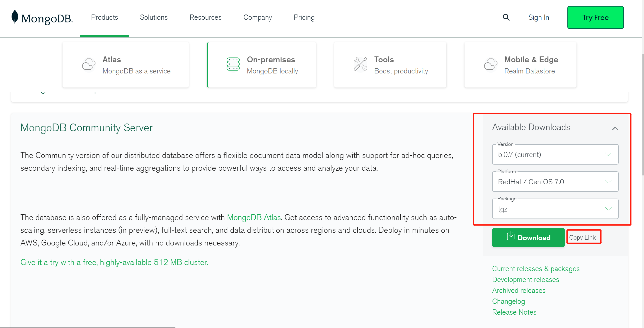Click the Copy Link button
The width and height of the screenshot is (644, 328).
click(x=584, y=237)
